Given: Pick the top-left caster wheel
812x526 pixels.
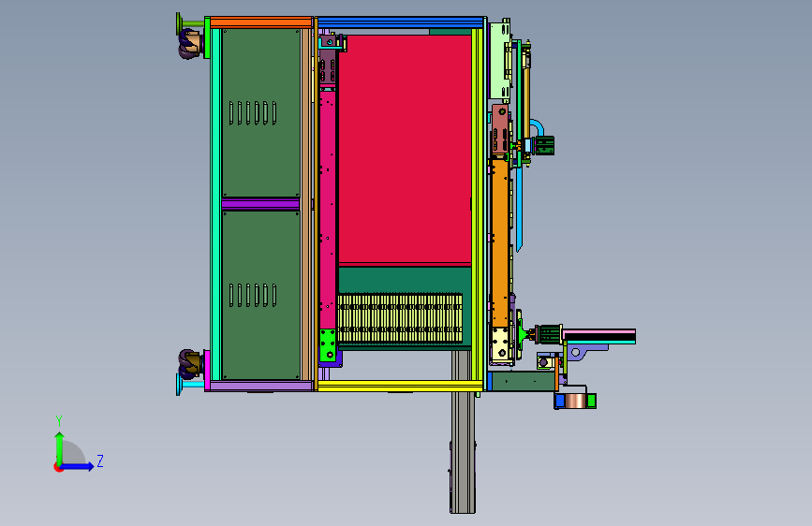Looking at the screenshot, I should point(189,44).
